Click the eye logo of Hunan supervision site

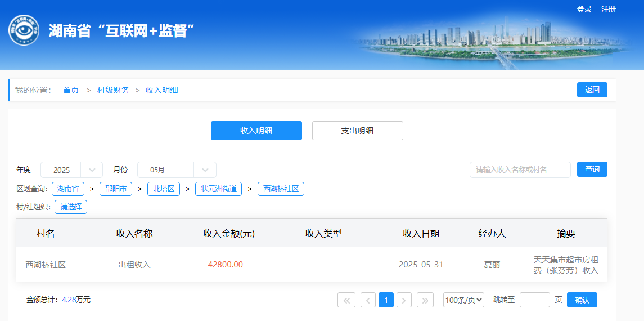pos(24,30)
